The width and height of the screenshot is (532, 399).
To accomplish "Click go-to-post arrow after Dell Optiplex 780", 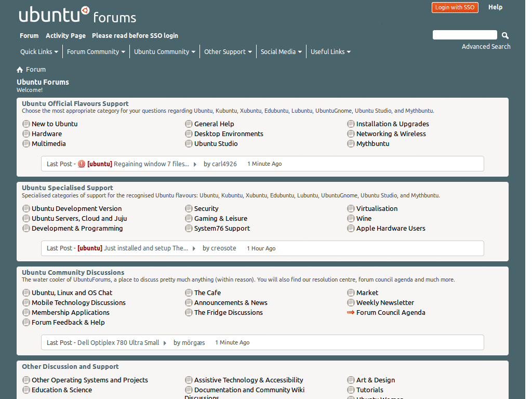I will tap(165, 343).
